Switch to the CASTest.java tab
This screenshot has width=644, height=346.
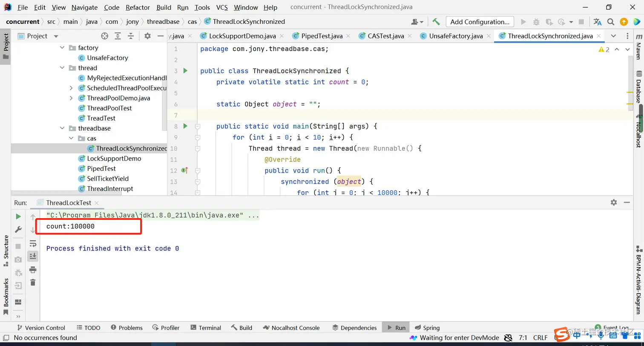coord(386,36)
